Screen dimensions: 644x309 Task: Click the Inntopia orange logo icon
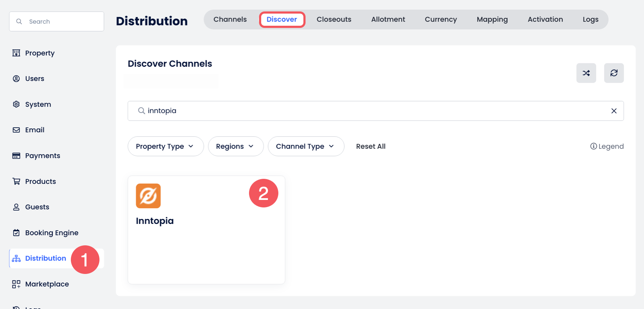[x=148, y=196]
